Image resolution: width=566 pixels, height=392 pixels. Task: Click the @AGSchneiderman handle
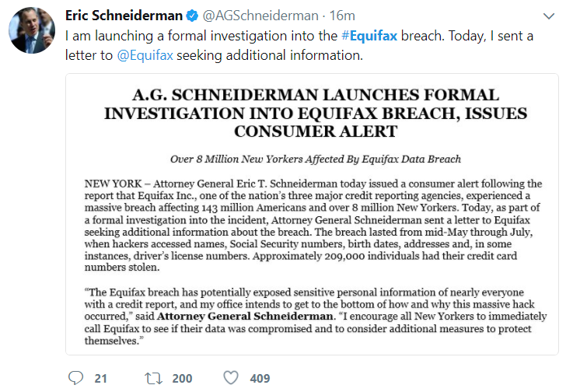[x=260, y=16]
